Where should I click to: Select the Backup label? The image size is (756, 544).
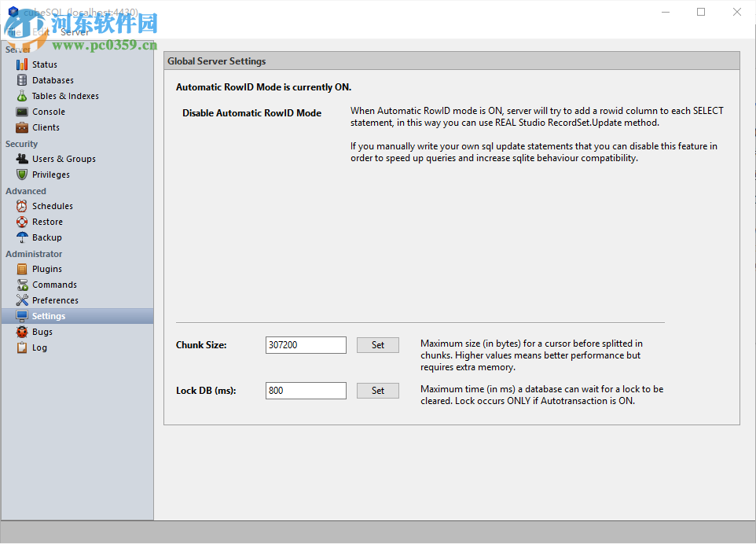(x=47, y=237)
